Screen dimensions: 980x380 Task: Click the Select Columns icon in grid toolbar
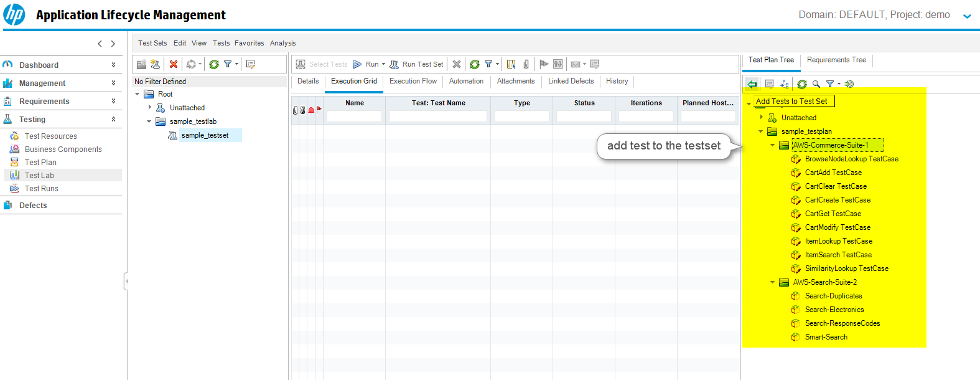[511, 64]
